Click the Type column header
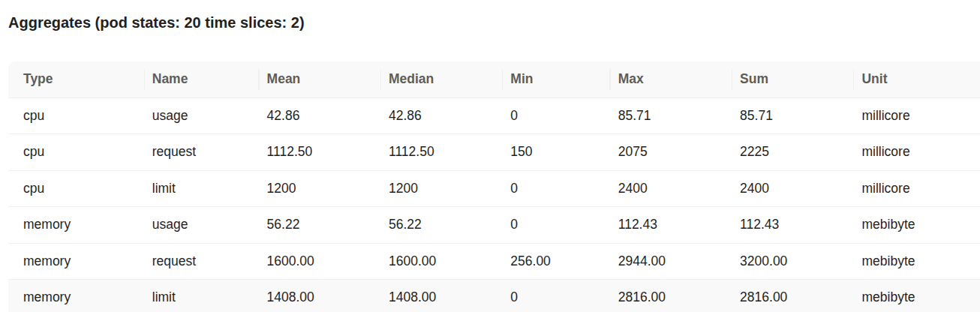This screenshot has height=312, width=980. [x=38, y=79]
